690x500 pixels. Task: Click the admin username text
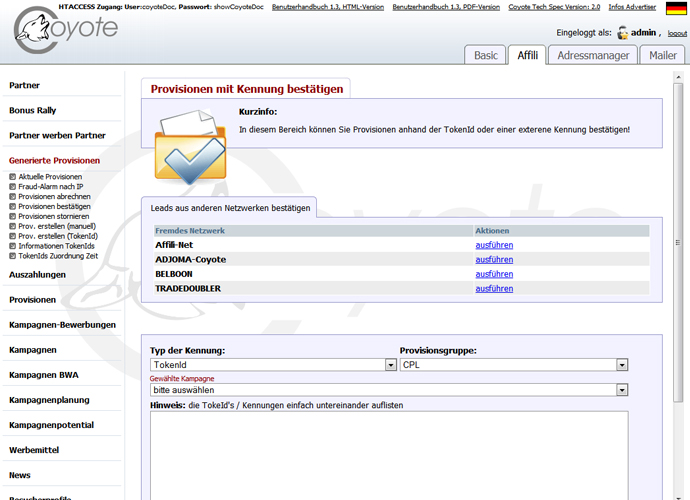click(x=643, y=33)
